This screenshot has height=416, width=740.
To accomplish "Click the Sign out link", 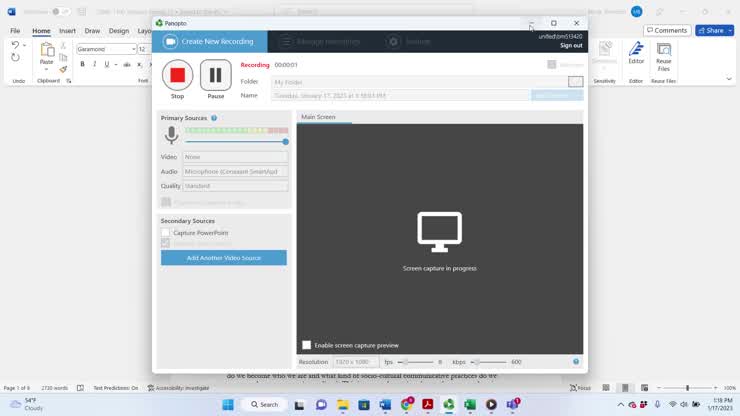I will click(571, 45).
